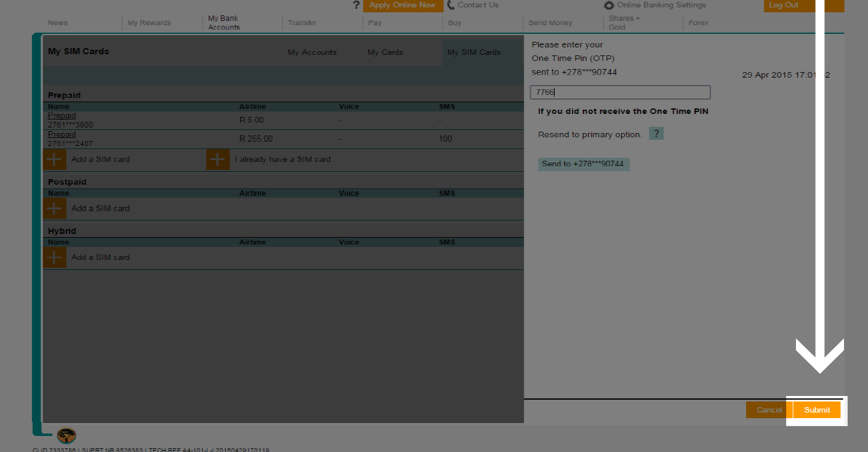Viewport: 868px width, 452px height.
Task: Click Send to +278***90744 to resend the PIN
Action: point(583,164)
